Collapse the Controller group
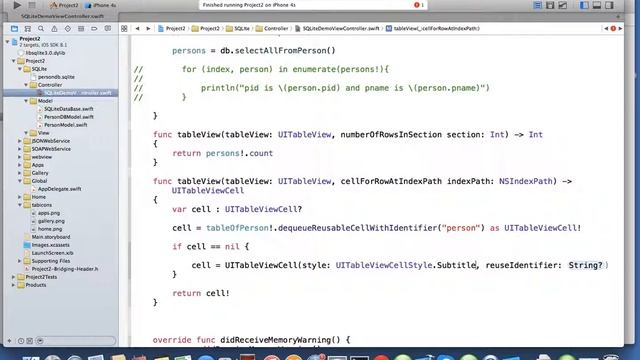Screen dimensions: 640x360 (26, 85)
